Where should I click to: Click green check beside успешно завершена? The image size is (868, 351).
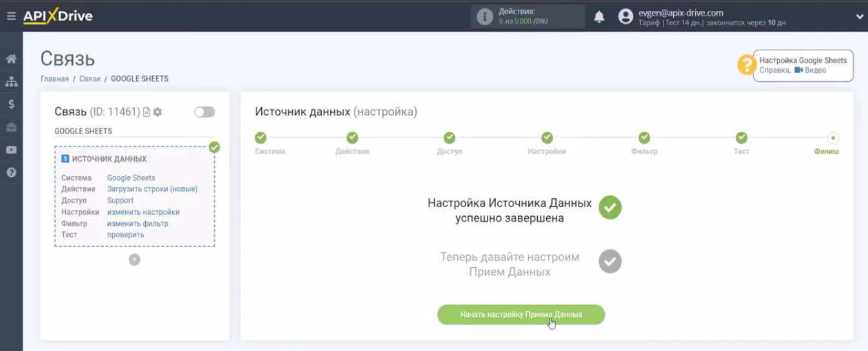[610, 208]
